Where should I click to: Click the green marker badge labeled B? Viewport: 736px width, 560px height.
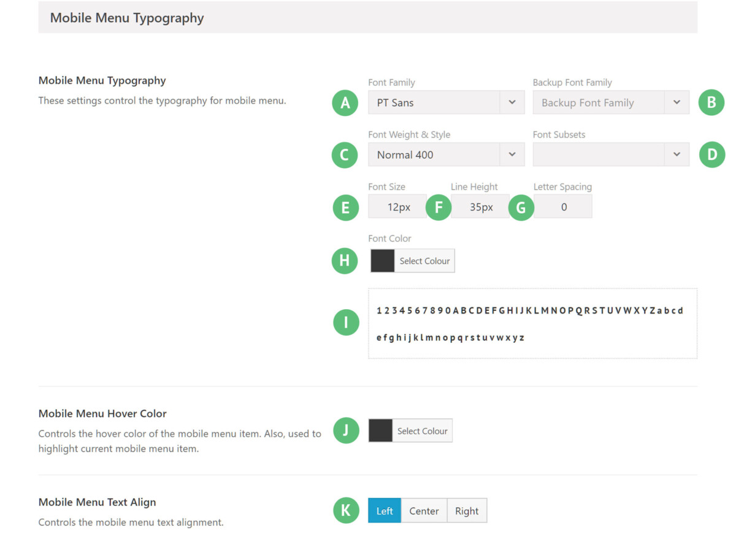[x=711, y=102]
